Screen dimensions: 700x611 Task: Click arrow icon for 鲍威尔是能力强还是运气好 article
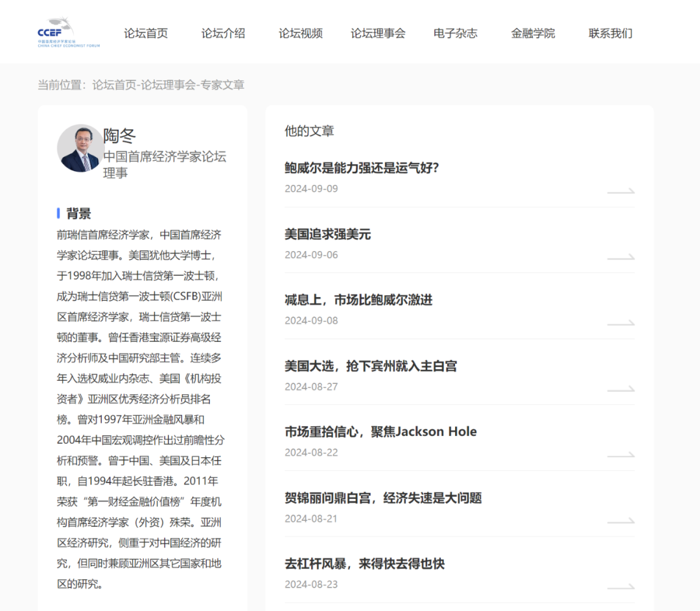point(620,191)
